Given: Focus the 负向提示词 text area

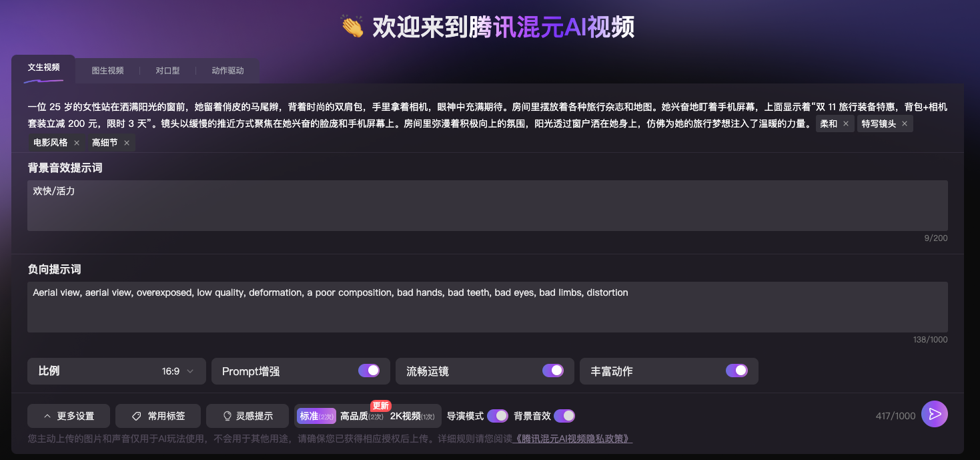Looking at the screenshot, I should (488, 307).
